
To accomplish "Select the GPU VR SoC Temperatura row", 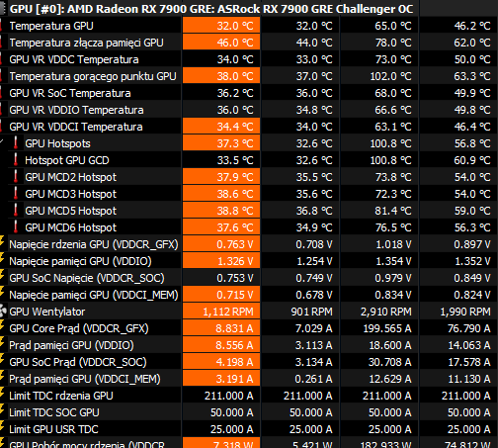I will coord(249,93).
